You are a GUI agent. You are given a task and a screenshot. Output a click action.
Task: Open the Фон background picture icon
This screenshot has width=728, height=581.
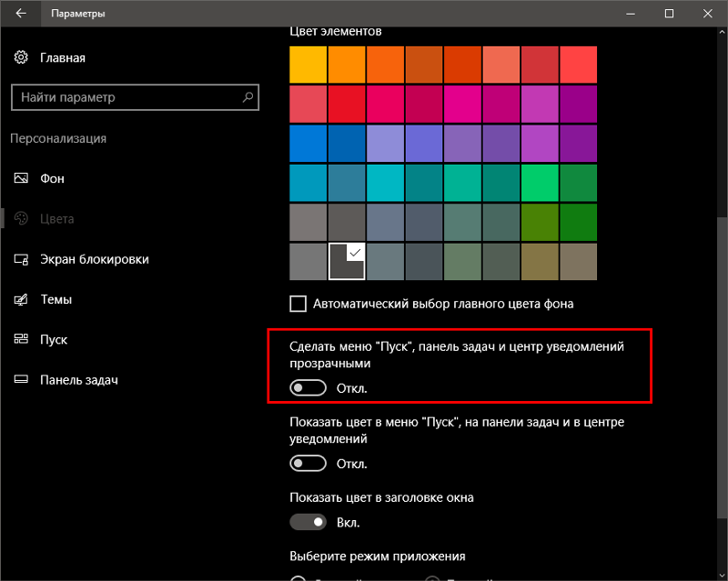(21, 178)
